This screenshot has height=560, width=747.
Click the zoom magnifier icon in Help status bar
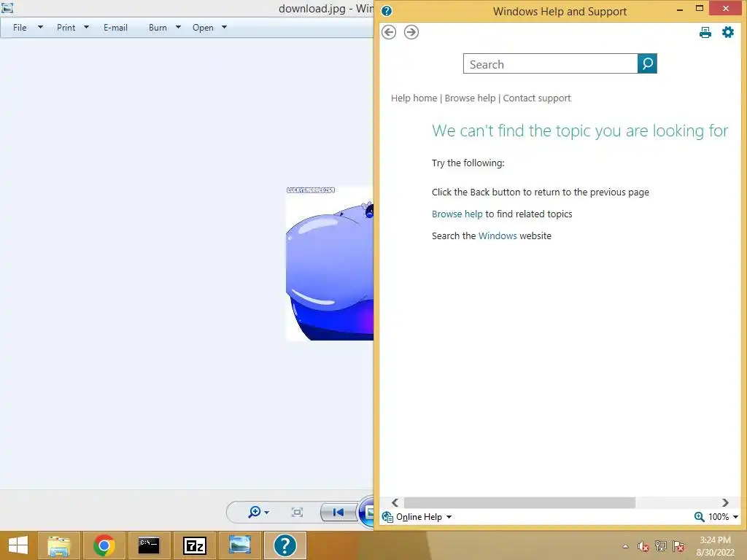click(699, 517)
